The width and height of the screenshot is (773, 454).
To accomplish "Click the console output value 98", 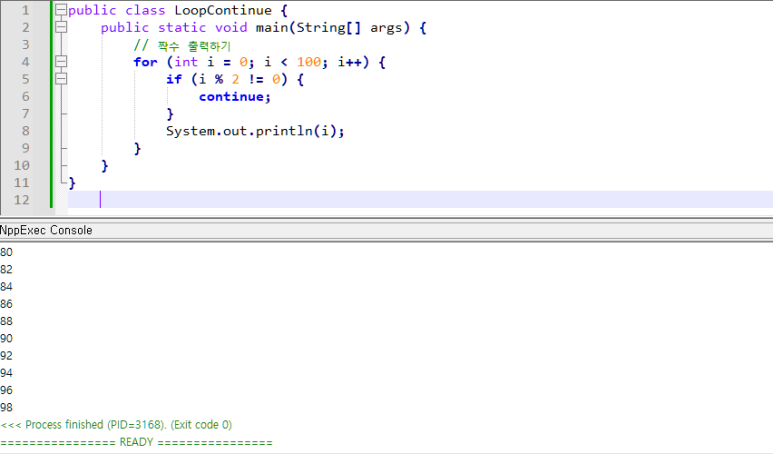I will [6, 408].
